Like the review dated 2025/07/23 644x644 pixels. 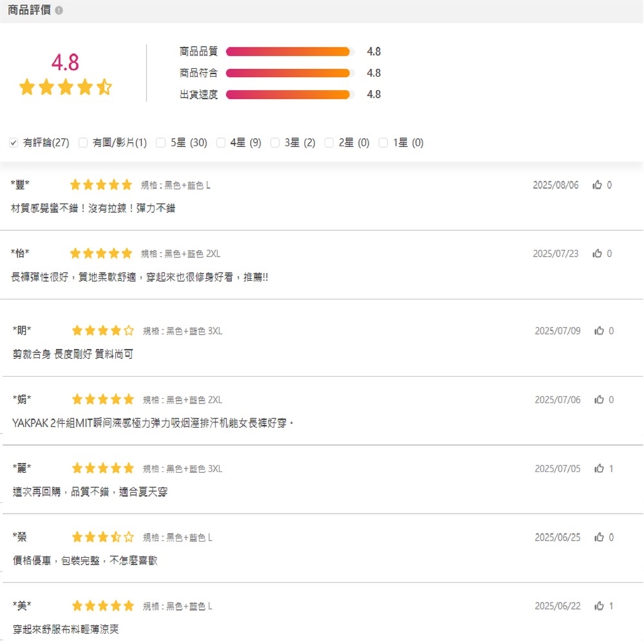coord(597,254)
